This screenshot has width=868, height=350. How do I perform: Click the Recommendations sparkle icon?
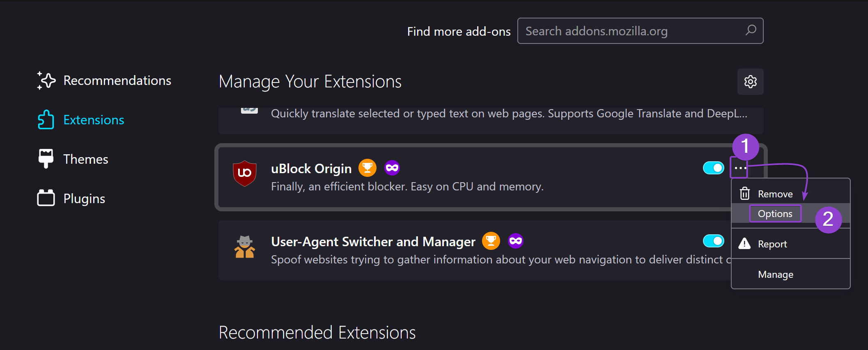click(x=46, y=80)
